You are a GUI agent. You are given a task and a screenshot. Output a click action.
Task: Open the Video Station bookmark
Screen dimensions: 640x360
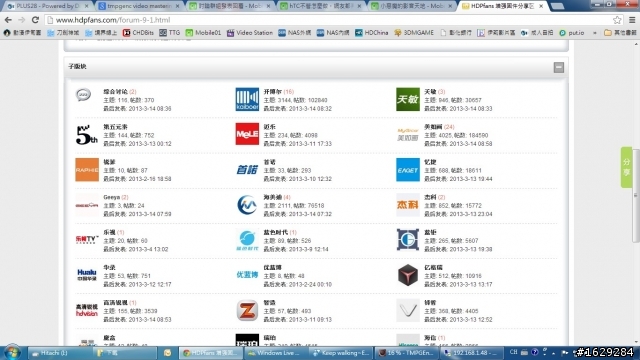click(x=249, y=33)
